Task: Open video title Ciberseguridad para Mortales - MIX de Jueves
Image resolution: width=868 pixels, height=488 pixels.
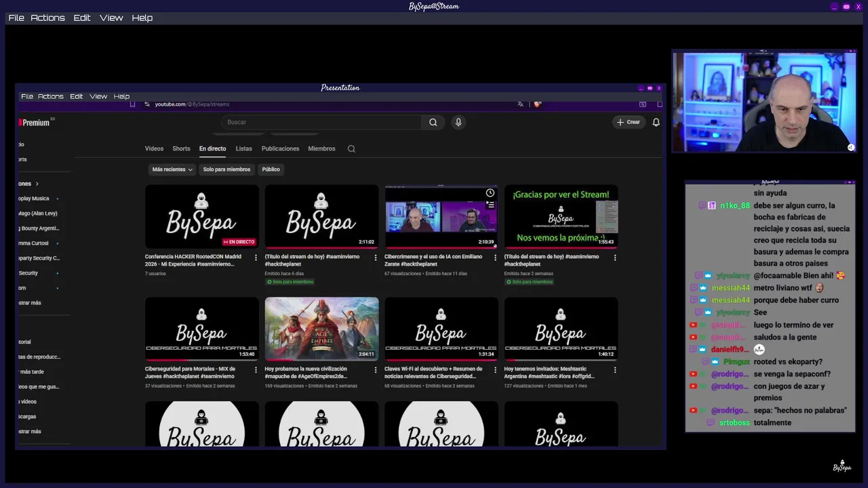Action: (190, 373)
